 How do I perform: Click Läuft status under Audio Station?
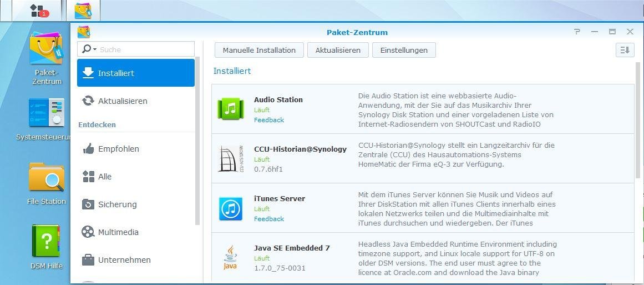coord(262,110)
